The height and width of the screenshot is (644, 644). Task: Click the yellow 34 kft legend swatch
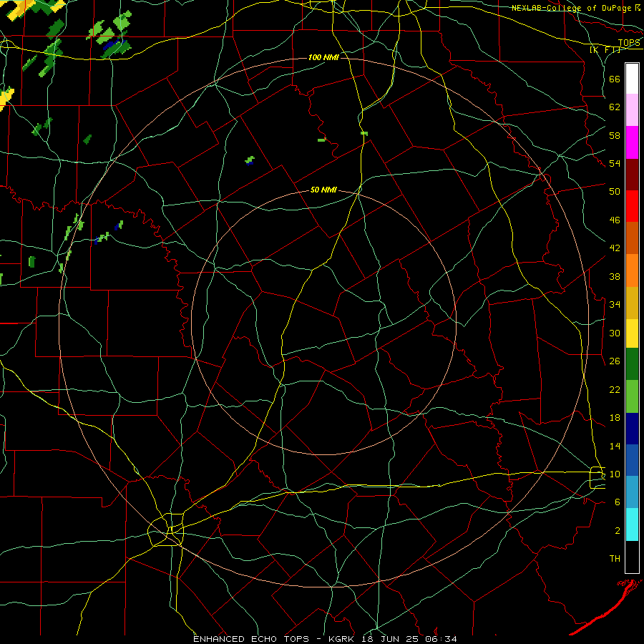tap(632, 333)
